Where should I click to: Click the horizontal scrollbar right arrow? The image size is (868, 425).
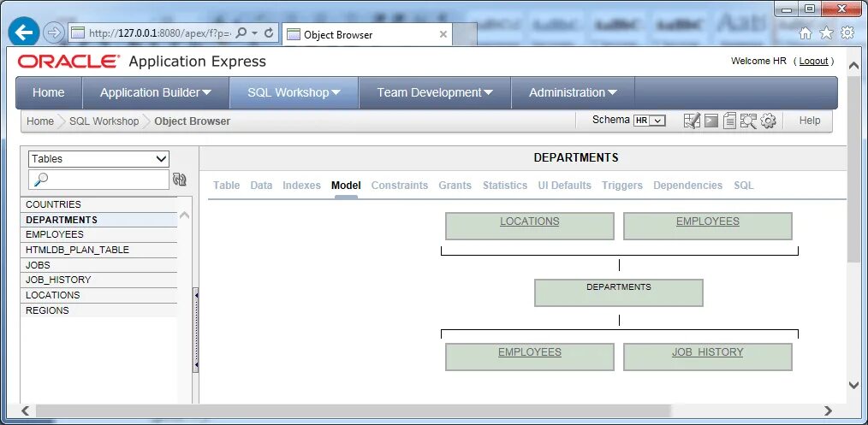coord(828,410)
